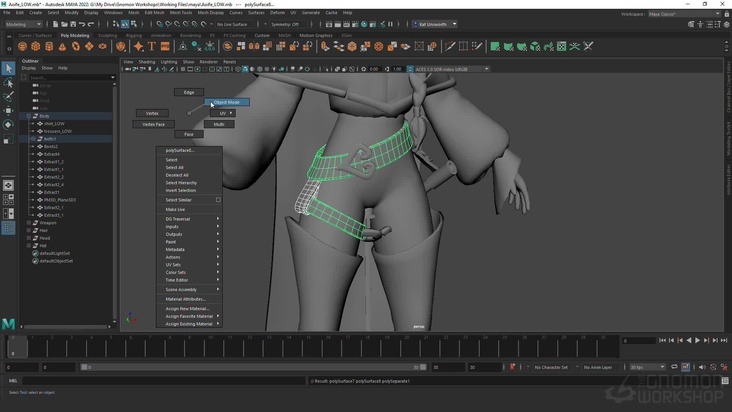Open the Workspace Maya Classic dropdown
732x412 pixels.
click(684, 14)
